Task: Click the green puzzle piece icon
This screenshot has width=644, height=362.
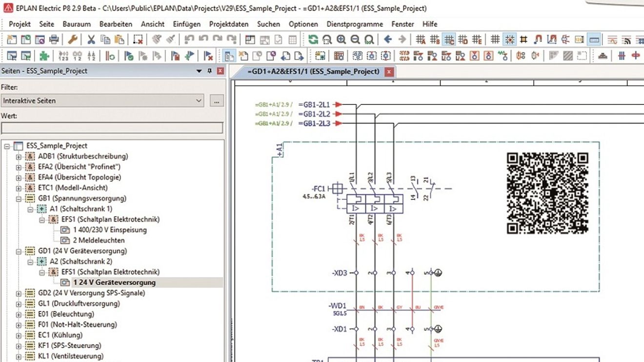Action: coord(44,56)
